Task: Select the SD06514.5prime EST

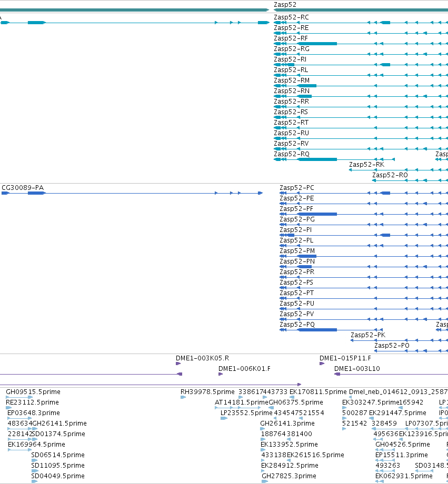Action: tap(58, 455)
